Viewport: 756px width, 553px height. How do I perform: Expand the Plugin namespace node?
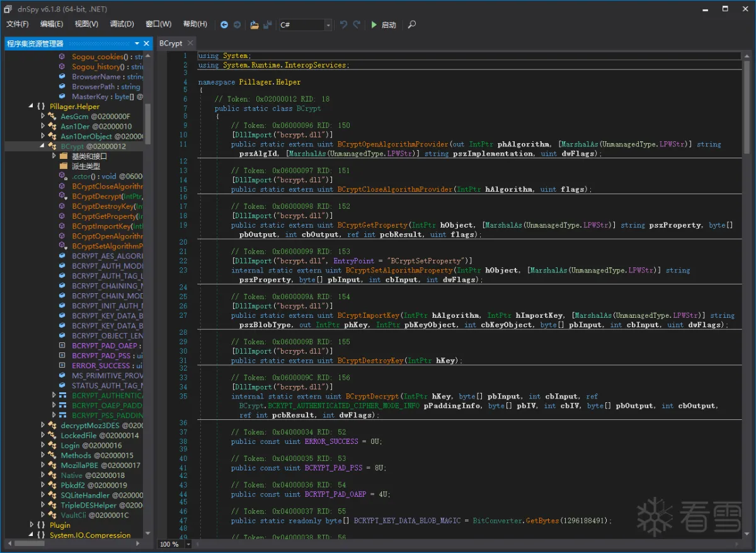[x=32, y=525]
